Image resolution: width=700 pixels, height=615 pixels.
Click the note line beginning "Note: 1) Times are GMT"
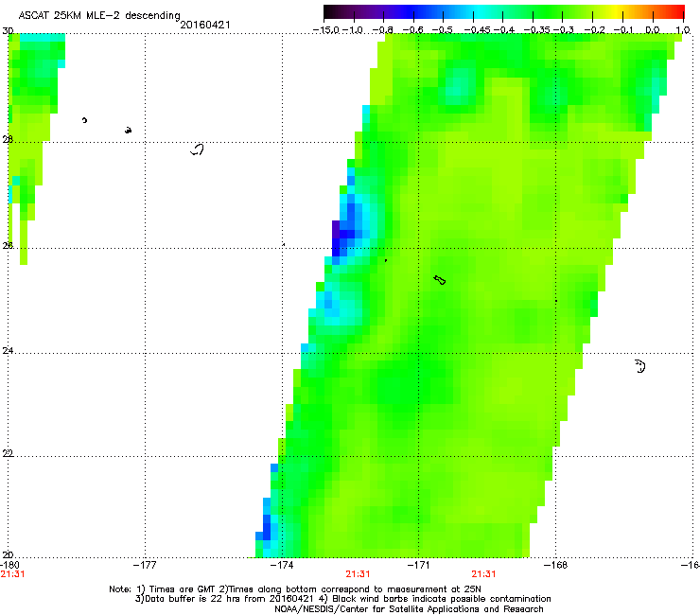[x=295, y=589]
